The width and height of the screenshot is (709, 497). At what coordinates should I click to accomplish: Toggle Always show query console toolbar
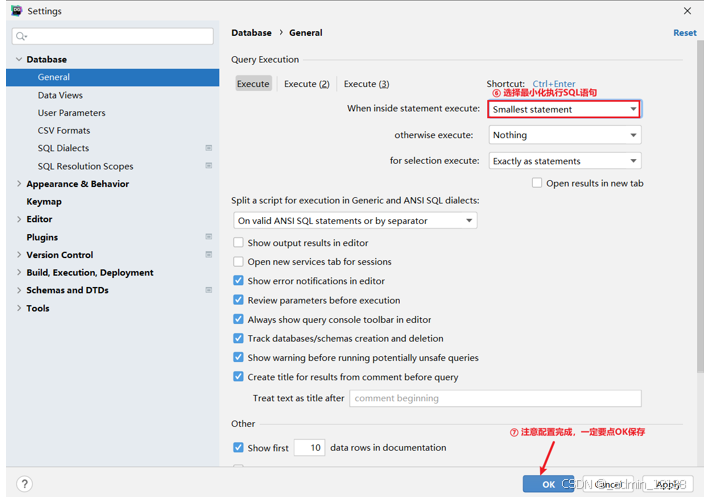[x=238, y=319]
